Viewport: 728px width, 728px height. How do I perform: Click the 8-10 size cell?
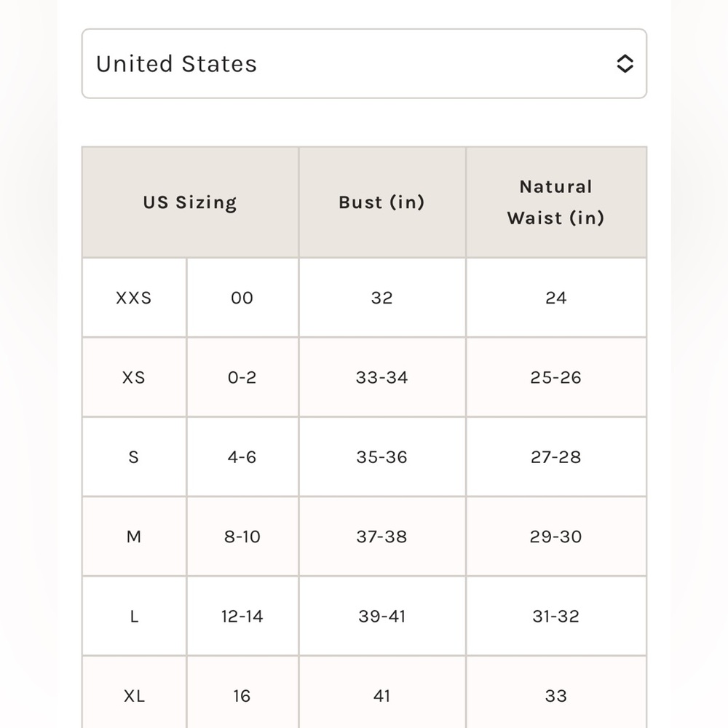tap(242, 537)
